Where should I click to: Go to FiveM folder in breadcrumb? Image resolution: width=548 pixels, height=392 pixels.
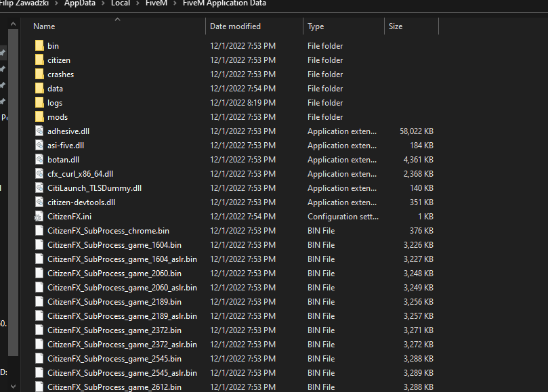[x=156, y=3]
